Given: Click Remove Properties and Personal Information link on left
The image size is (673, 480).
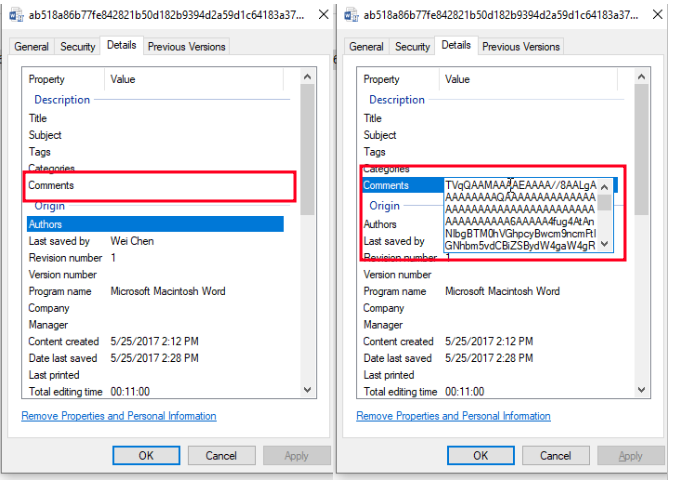Looking at the screenshot, I should (118, 416).
